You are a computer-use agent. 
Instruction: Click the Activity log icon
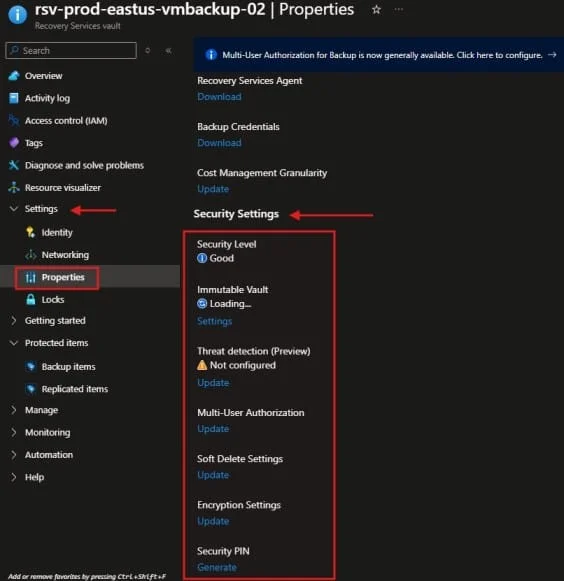[x=14, y=98]
